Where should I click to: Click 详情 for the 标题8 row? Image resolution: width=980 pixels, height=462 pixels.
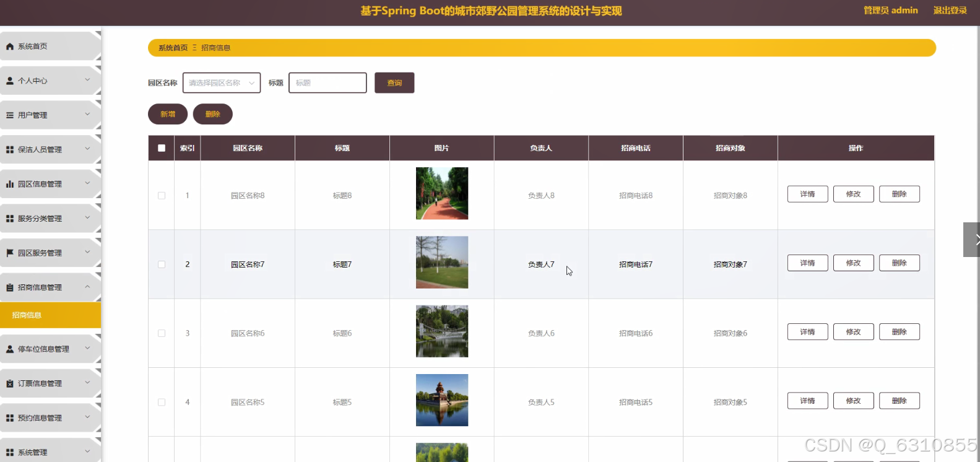click(x=807, y=194)
